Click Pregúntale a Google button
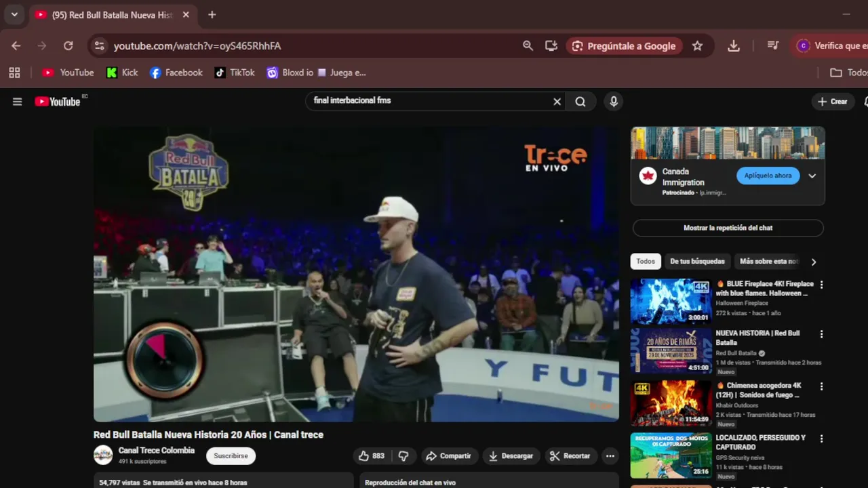The image size is (868, 488). [x=624, y=45]
